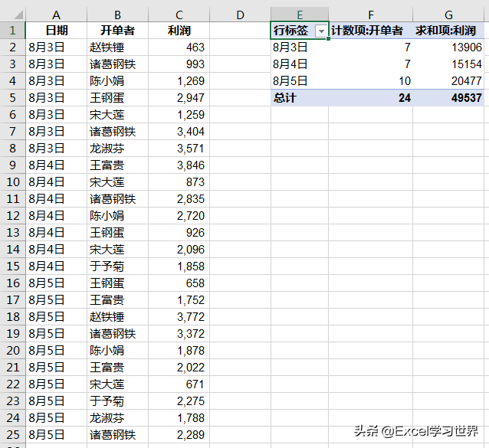489x448 pixels.
Task: Select column C header
Action: [179, 15]
